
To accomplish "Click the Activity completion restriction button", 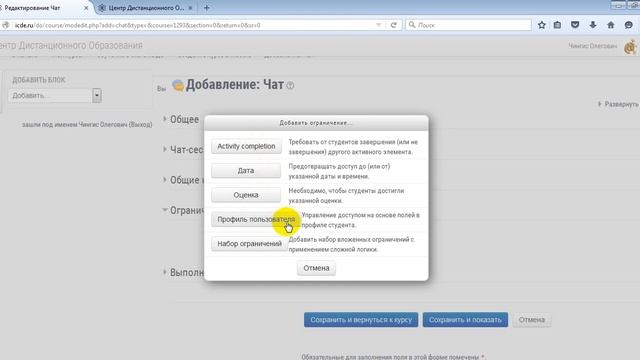I will point(246,146).
